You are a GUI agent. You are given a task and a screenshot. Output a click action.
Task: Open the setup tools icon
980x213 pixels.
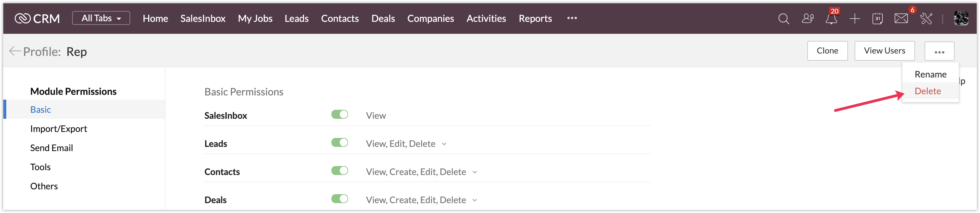[926, 19]
